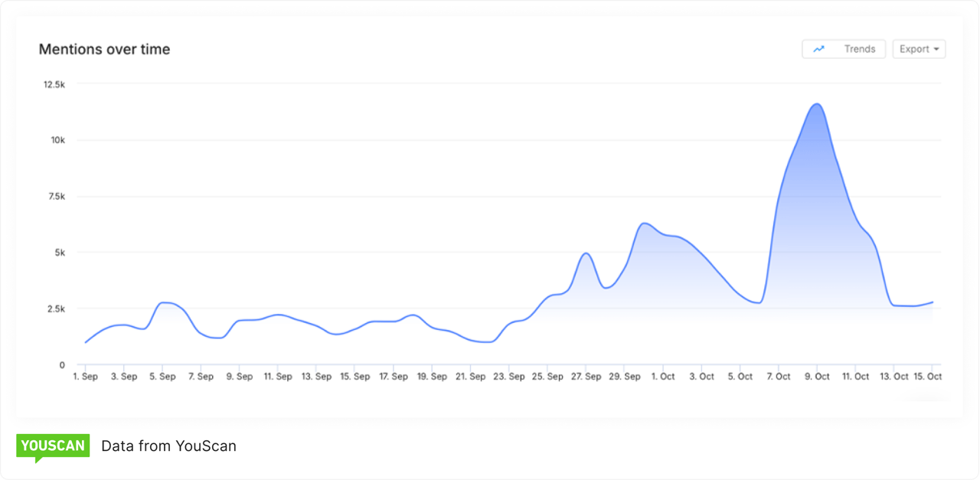Click the Mentions over time title
The image size is (980, 480).
point(104,48)
